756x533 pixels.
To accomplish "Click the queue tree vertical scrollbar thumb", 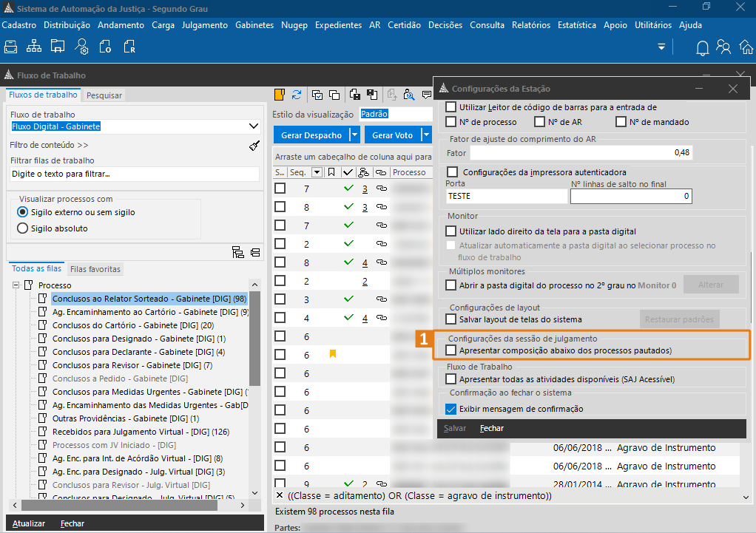I will click(254, 339).
